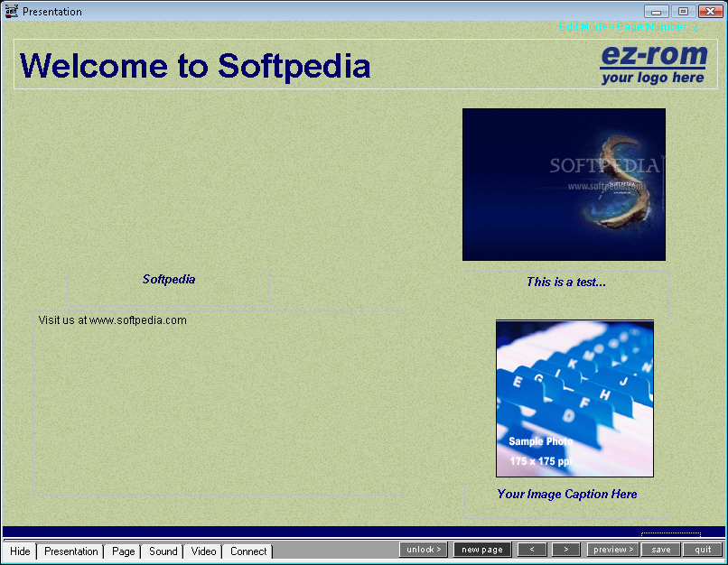
Task: Click the 'This is a test...' caption
Action: click(566, 282)
